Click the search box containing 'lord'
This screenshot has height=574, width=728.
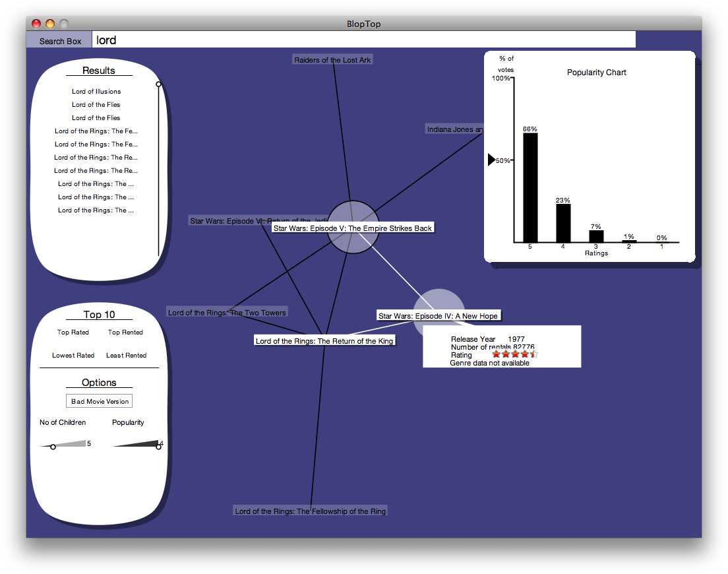(363, 40)
